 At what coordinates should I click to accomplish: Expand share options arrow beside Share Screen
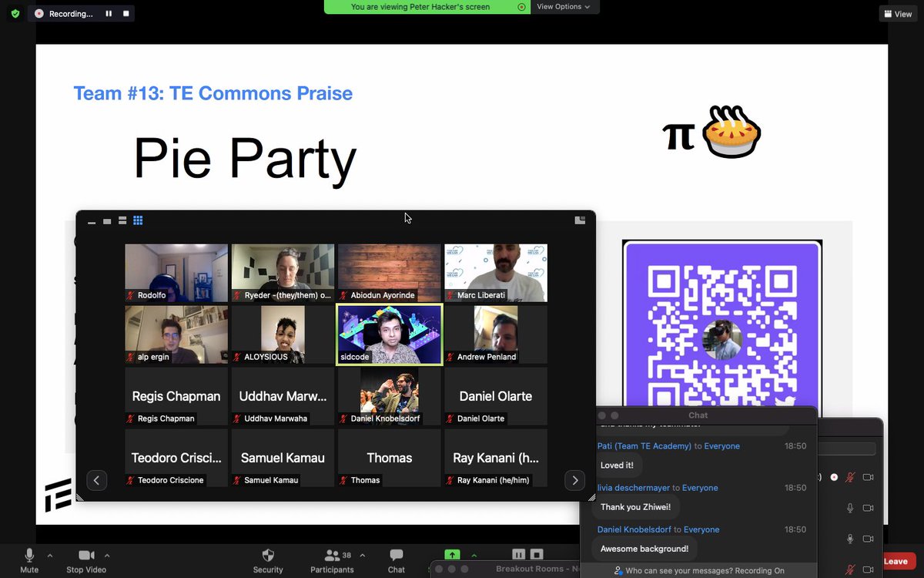[474, 555]
